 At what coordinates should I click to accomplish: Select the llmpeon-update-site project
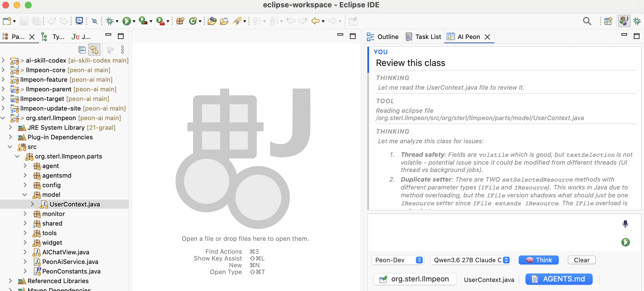point(73,108)
